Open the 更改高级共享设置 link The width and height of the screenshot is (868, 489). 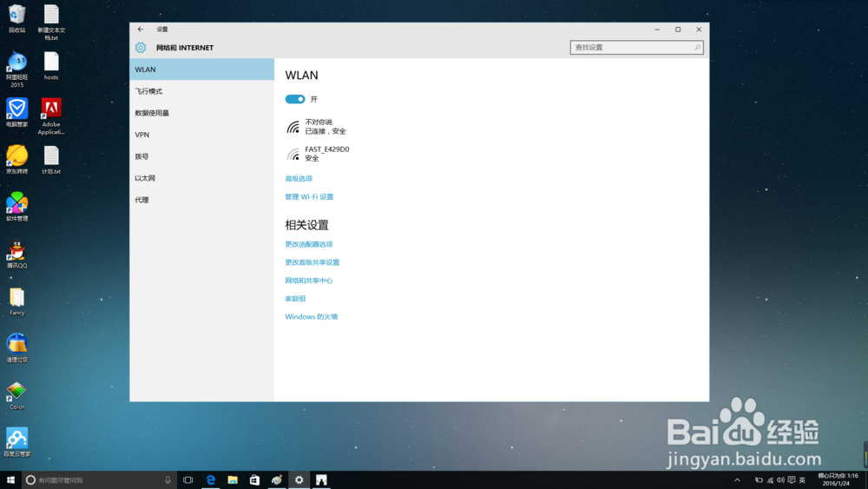click(312, 262)
